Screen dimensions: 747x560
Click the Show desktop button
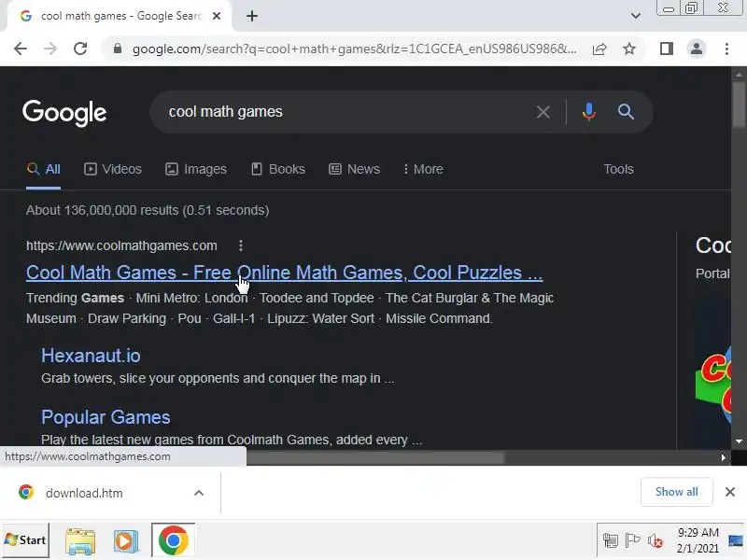point(736,540)
